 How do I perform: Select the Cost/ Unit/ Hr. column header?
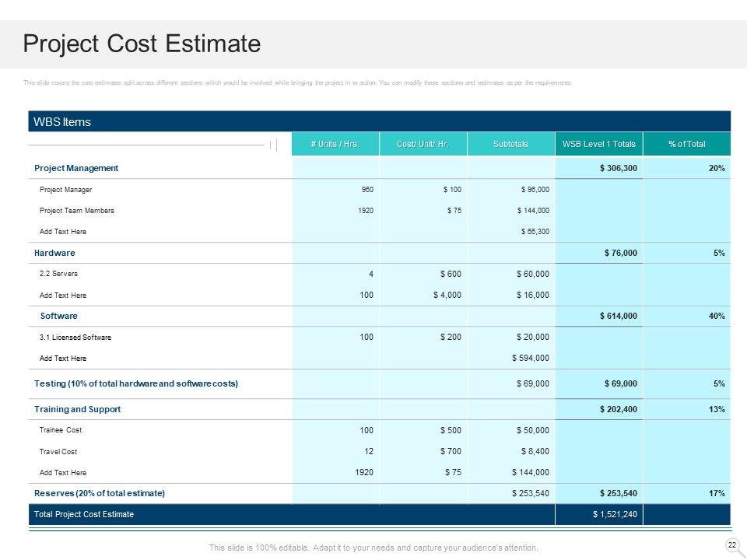pyautogui.click(x=423, y=145)
